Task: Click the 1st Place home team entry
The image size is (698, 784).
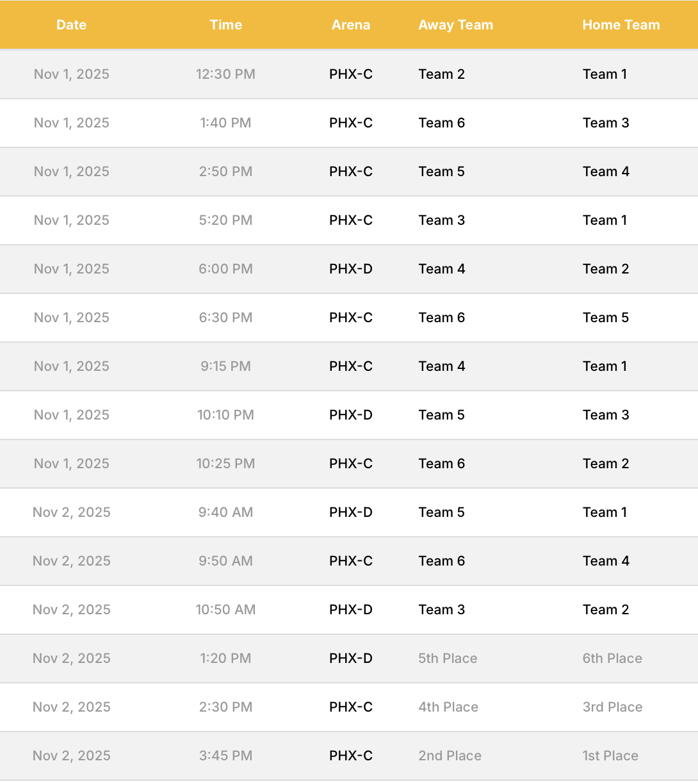Action: click(x=610, y=756)
